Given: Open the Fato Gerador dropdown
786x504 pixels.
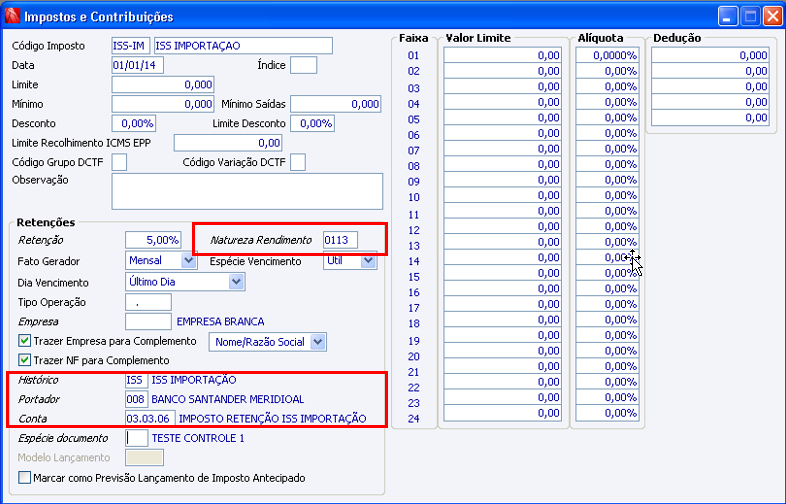Looking at the screenshot, I should (x=188, y=260).
